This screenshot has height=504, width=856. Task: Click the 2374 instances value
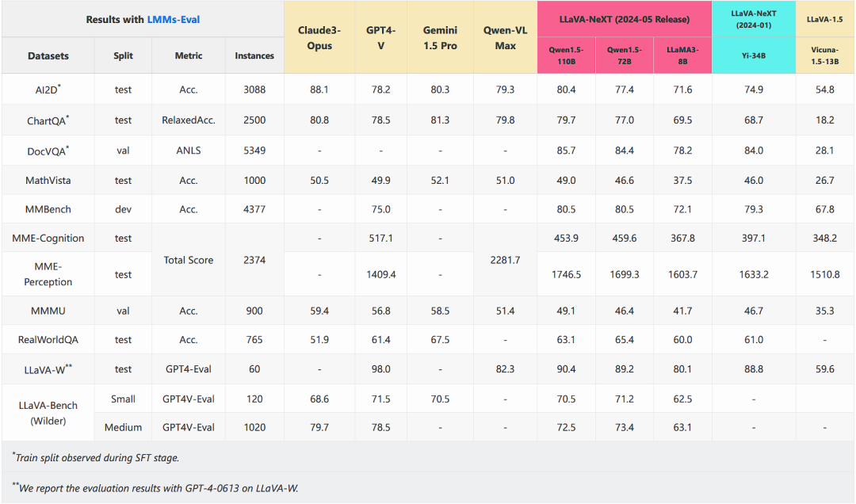click(254, 260)
